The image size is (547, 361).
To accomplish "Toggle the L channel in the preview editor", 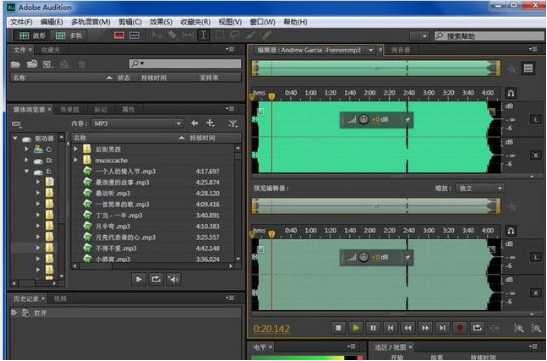I will point(535,257).
